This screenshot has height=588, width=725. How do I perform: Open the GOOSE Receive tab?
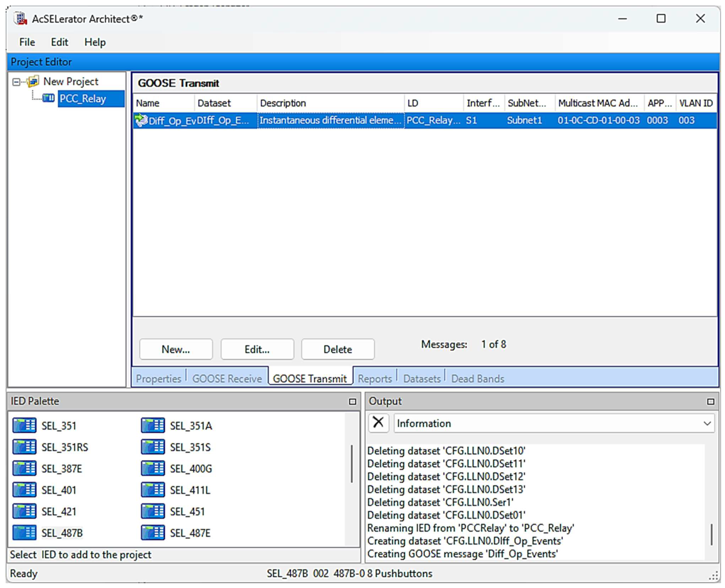tap(227, 378)
